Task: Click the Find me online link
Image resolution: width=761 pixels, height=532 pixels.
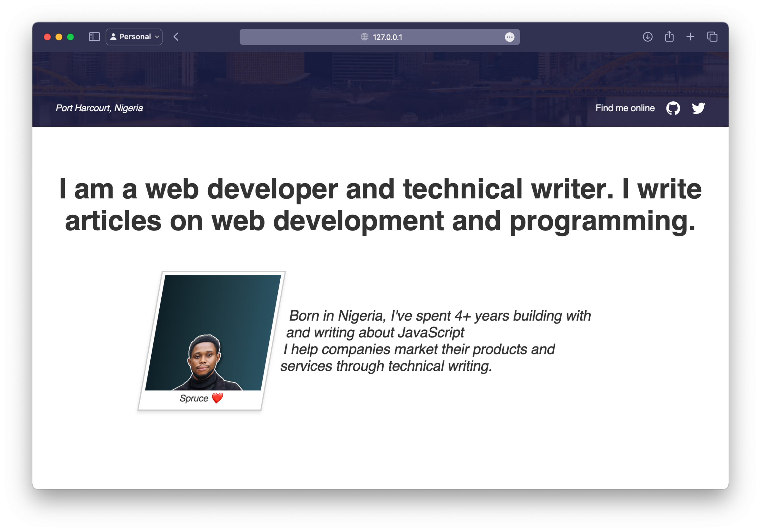Action: coord(625,108)
